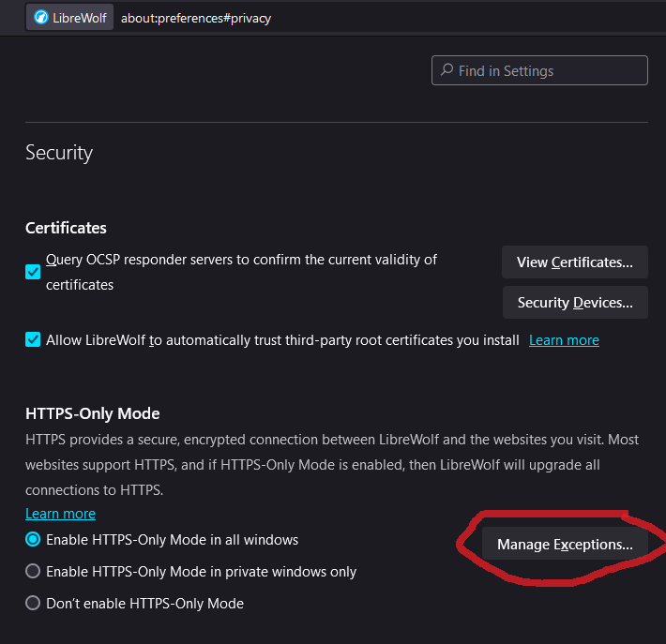Follow Learn more link under HTTPS-Only description
This screenshot has width=666, height=644.
click(x=60, y=514)
